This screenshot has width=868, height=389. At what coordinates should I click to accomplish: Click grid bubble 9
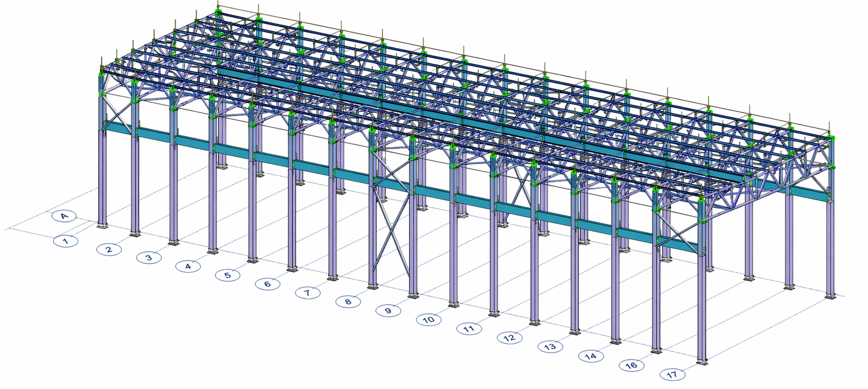click(389, 310)
